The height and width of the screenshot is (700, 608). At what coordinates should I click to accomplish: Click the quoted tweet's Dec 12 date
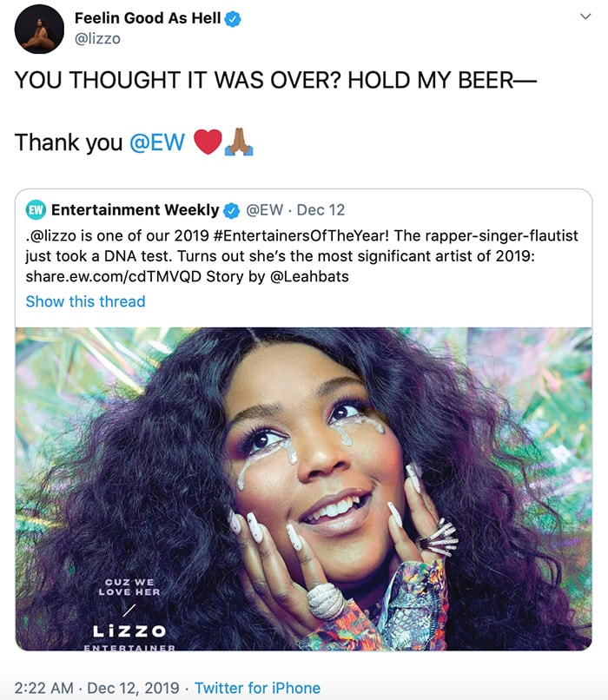click(x=321, y=210)
